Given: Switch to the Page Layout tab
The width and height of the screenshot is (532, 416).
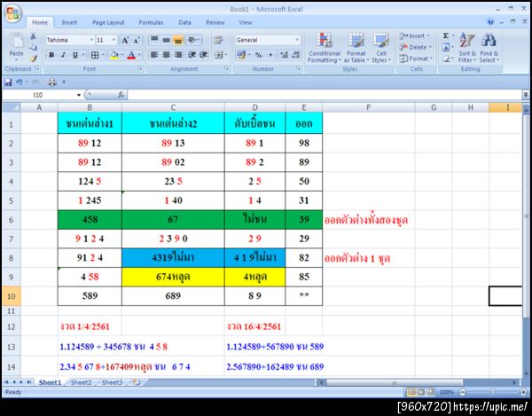Looking at the screenshot, I should click(108, 22).
